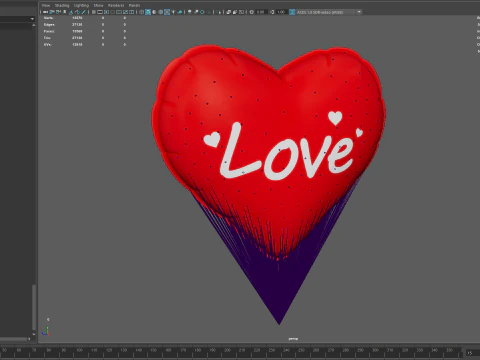
Task: Toggle viewport Shadows icon
Action: 179,12
